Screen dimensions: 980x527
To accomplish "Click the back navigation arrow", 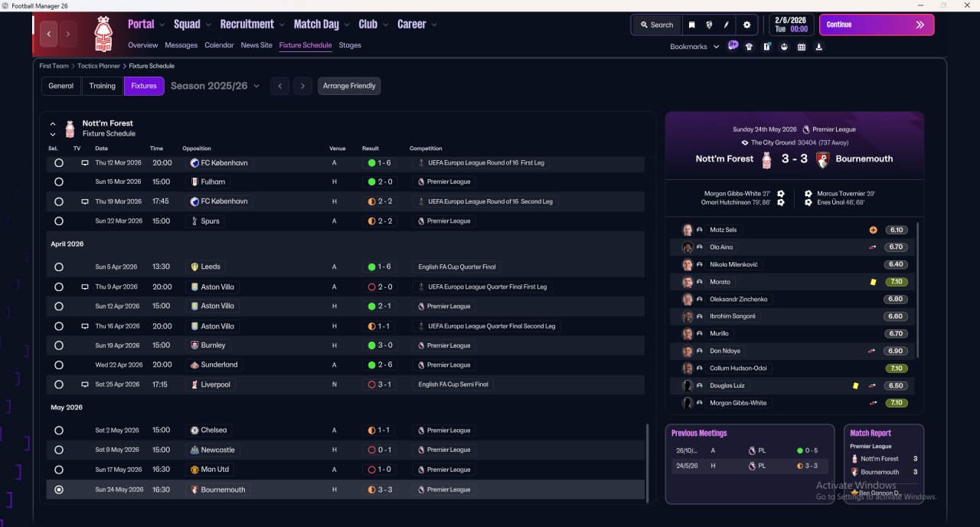I will (50, 34).
